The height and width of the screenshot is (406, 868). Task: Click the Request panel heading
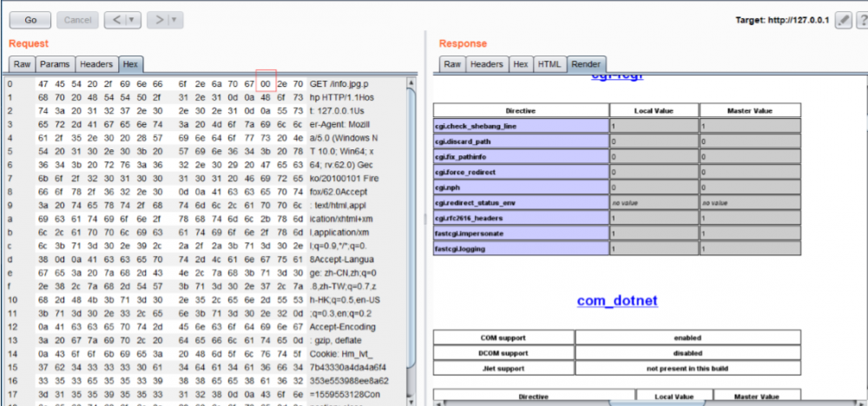(29, 43)
